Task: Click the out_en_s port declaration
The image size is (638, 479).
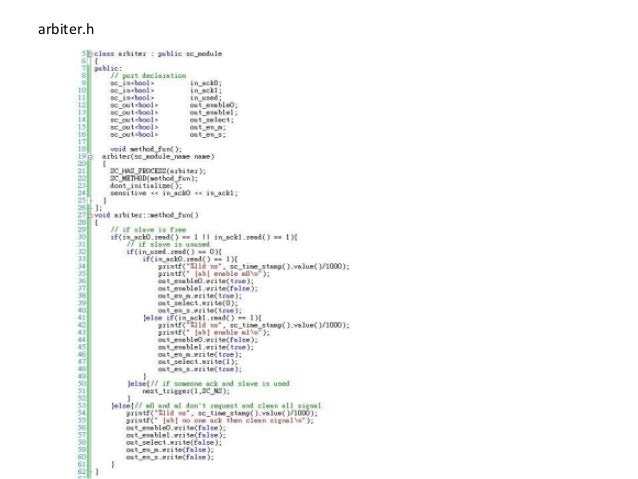Action: [x=168, y=134]
